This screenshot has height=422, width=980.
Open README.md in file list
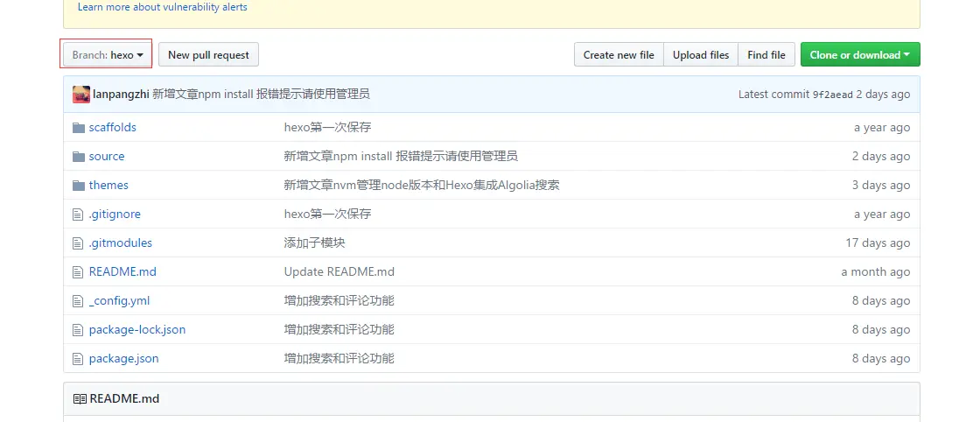coord(122,272)
